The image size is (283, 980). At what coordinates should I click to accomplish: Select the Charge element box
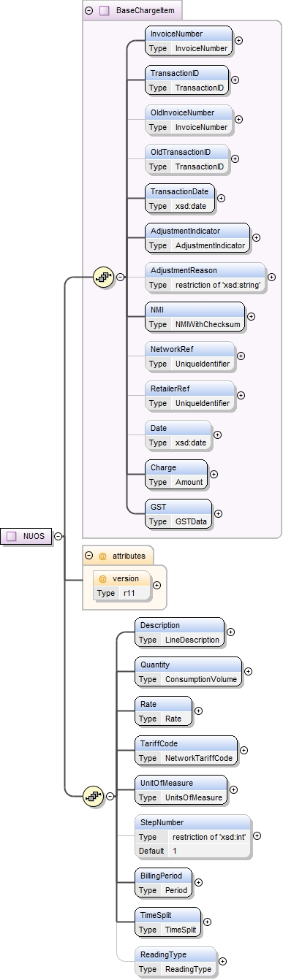(176, 475)
